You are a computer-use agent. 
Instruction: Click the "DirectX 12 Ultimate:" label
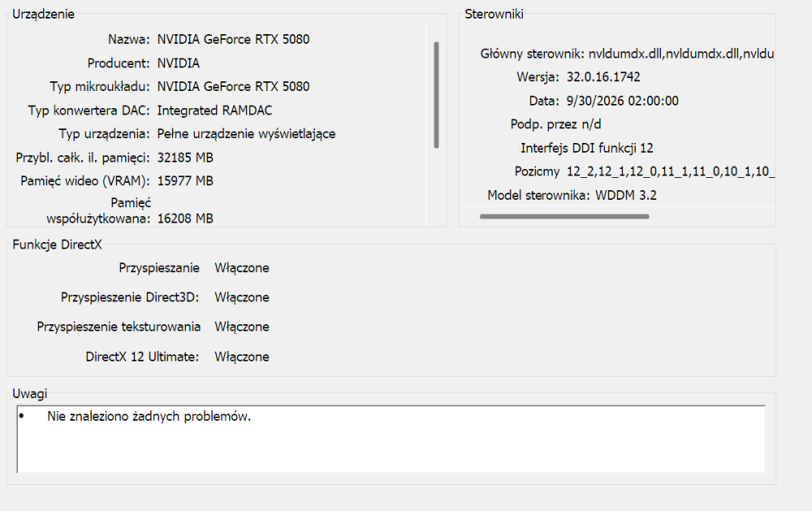pyautogui.click(x=142, y=357)
